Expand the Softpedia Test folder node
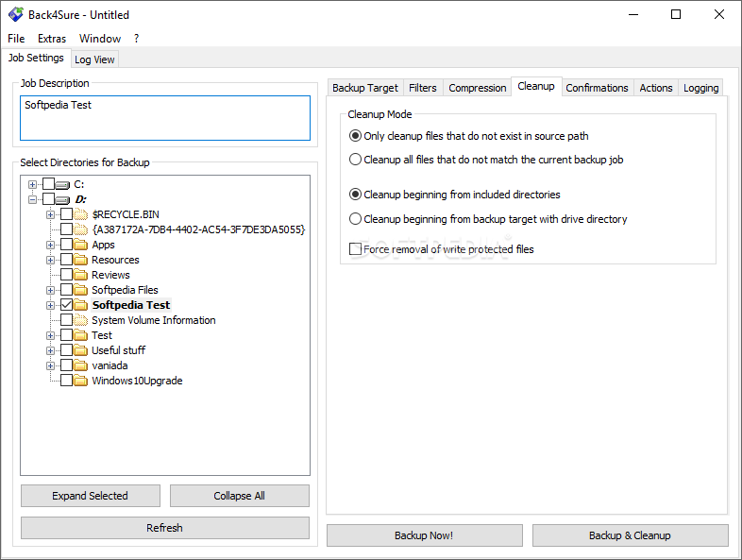742x560 pixels. point(50,306)
